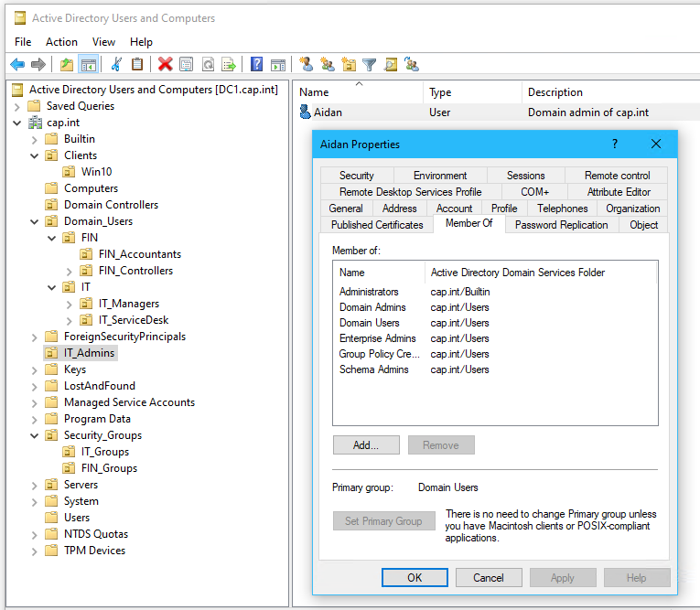Collapse the Security_Groups OU
This screenshot has height=610, width=700.
[x=35, y=435]
